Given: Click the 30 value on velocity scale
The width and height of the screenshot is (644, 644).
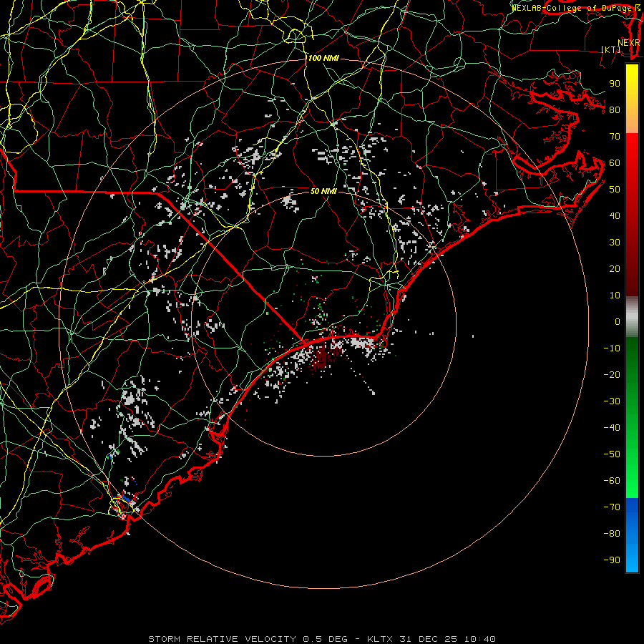Looking at the screenshot, I should 615,243.
